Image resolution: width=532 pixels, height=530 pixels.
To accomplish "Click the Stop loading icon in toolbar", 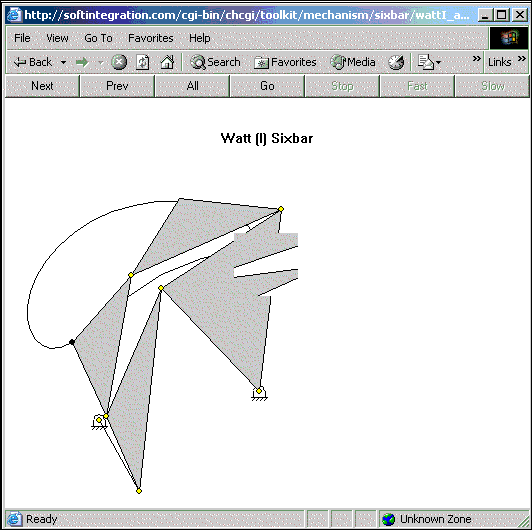I will (119, 62).
